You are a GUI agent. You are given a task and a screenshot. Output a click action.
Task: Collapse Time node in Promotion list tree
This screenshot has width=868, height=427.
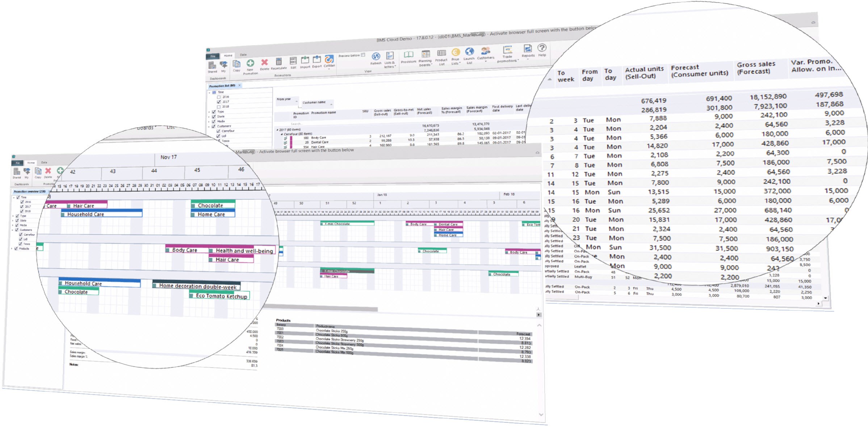[x=210, y=92]
